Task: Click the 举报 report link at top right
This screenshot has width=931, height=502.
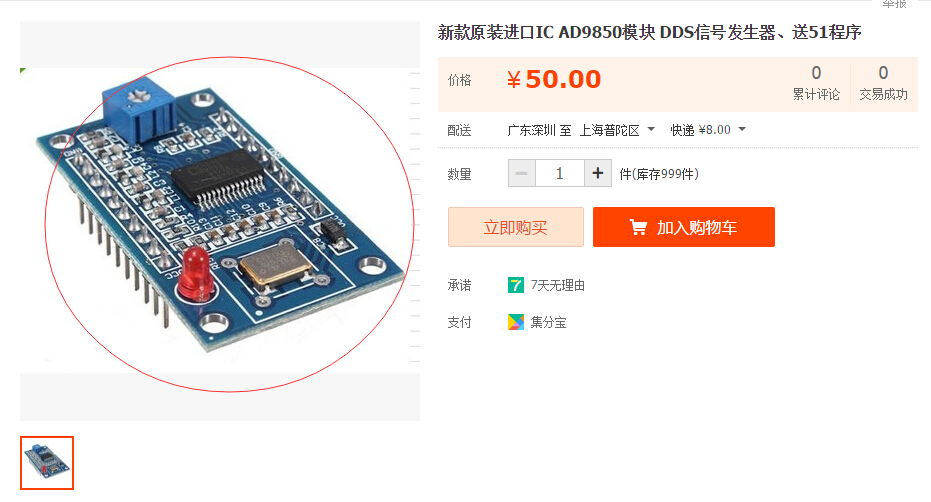Action: tap(894, 4)
